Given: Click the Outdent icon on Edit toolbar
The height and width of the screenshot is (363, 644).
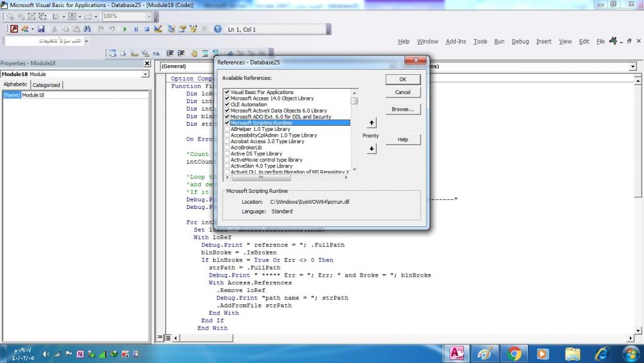Looking at the screenshot, I should pos(181,54).
